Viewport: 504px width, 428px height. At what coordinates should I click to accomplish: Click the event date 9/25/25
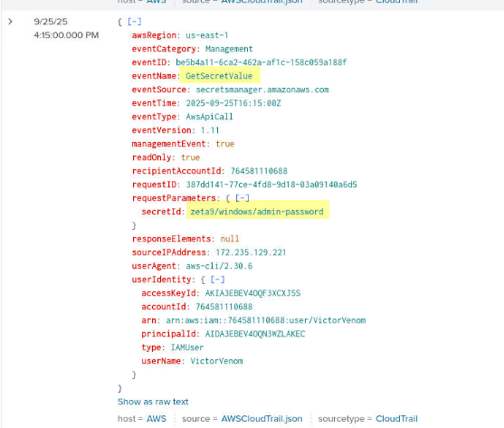tap(51, 22)
